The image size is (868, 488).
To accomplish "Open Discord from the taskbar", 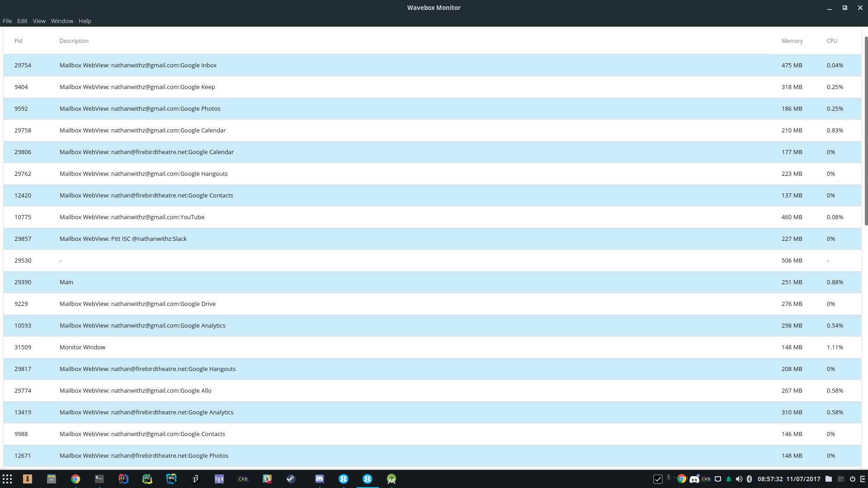I will point(320,479).
